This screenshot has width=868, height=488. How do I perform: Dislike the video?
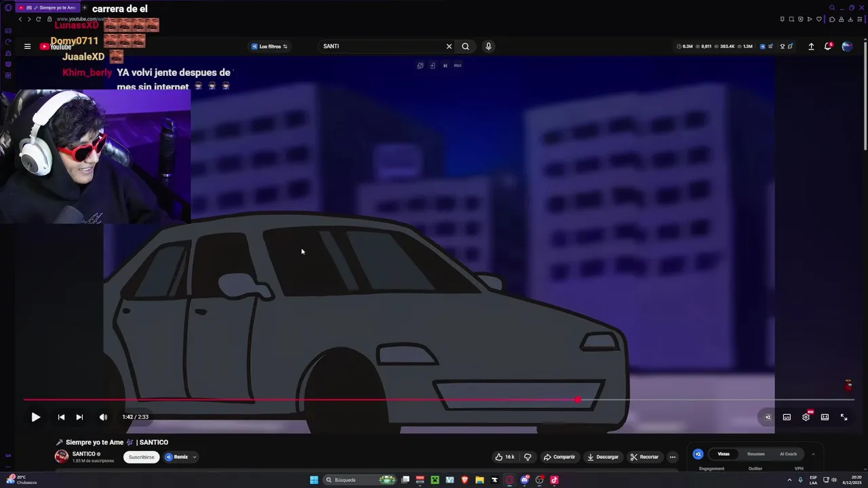[528, 457]
